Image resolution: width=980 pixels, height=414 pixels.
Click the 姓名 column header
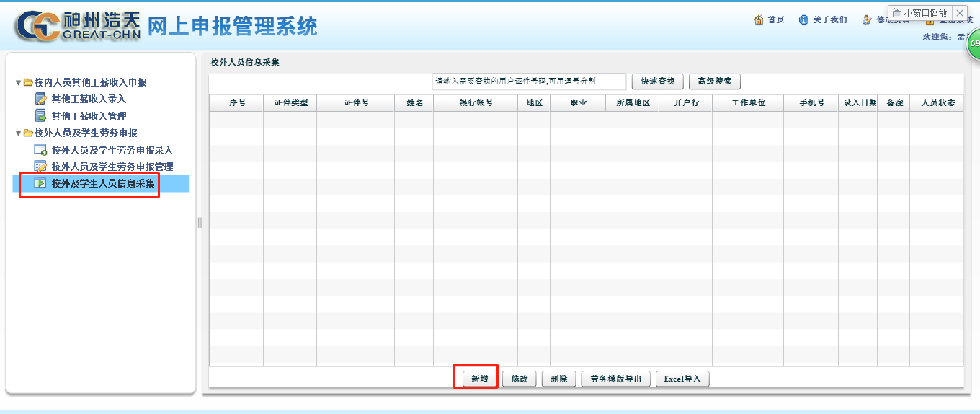pos(414,103)
